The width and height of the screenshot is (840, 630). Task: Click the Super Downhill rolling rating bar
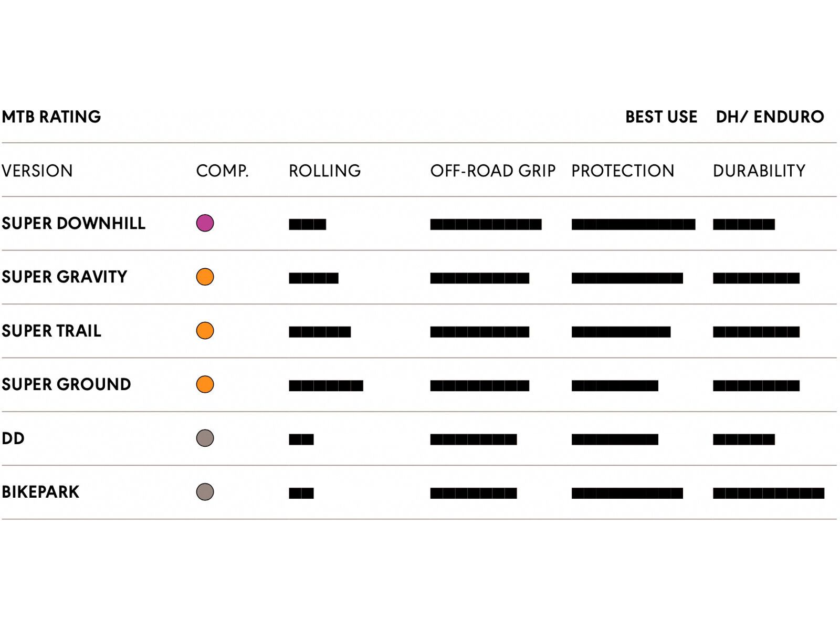tap(307, 225)
